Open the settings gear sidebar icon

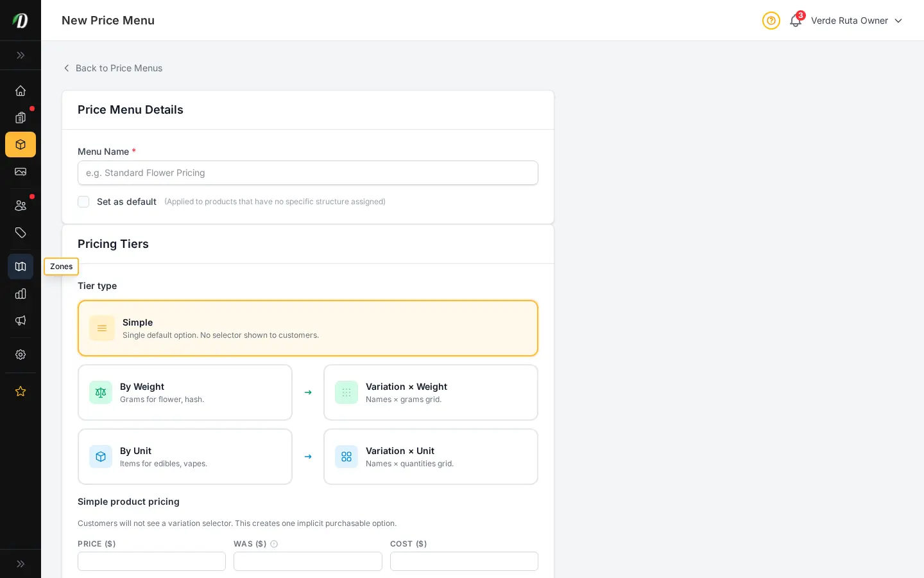[x=21, y=355]
